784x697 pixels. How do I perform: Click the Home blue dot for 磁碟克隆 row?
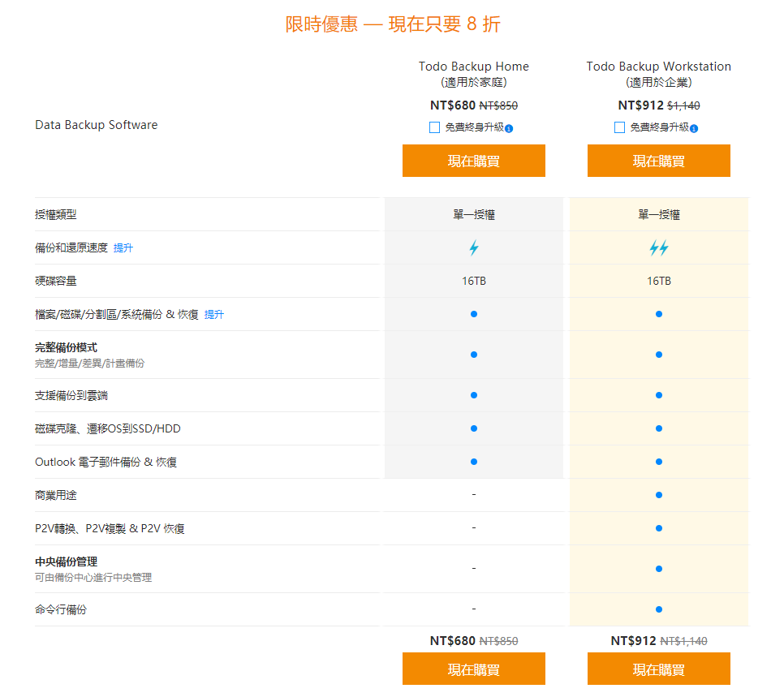(474, 428)
